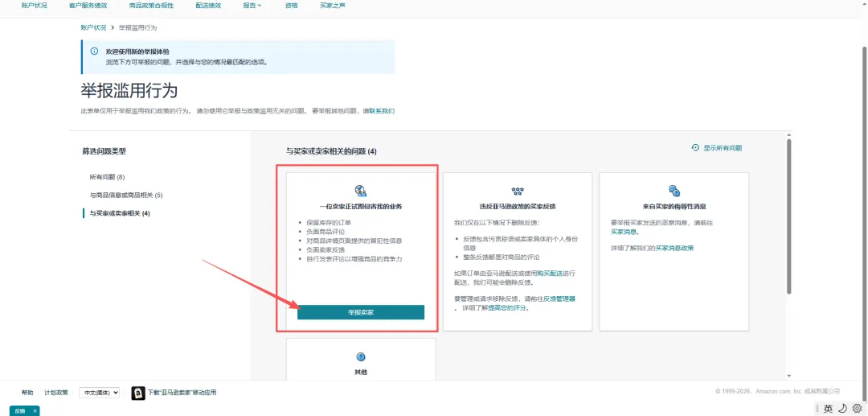Click the Amazon Seller app icon

click(138, 393)
